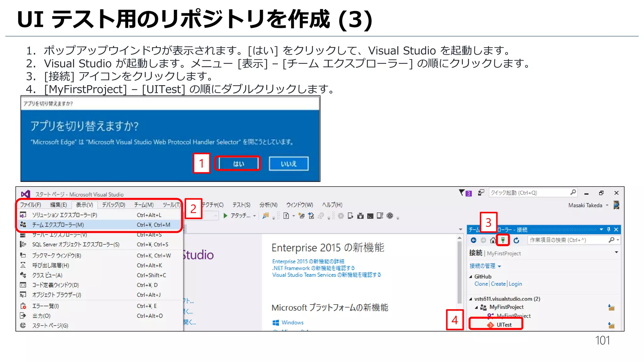
Task: Open dropdown arrow beside Masaki Takeda
Action: 607,205
